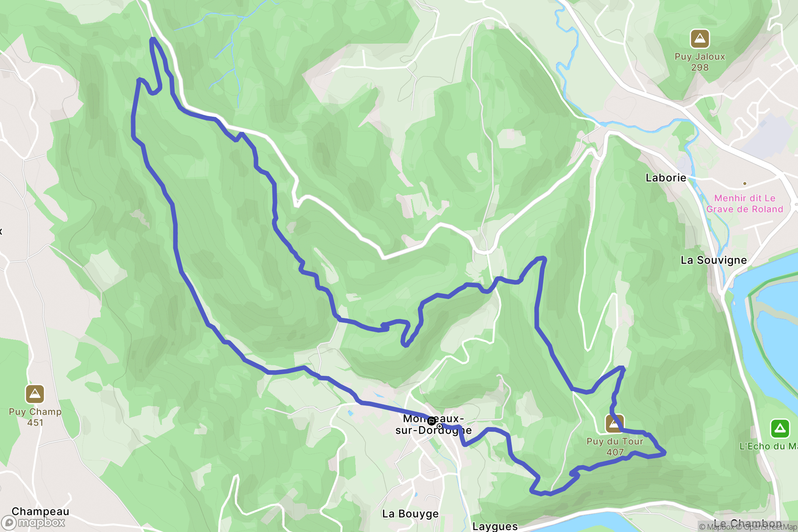Click the Puy Jaloux peak icon
The height and width of the screenshot is (532, 798).
tap(700, 39)
